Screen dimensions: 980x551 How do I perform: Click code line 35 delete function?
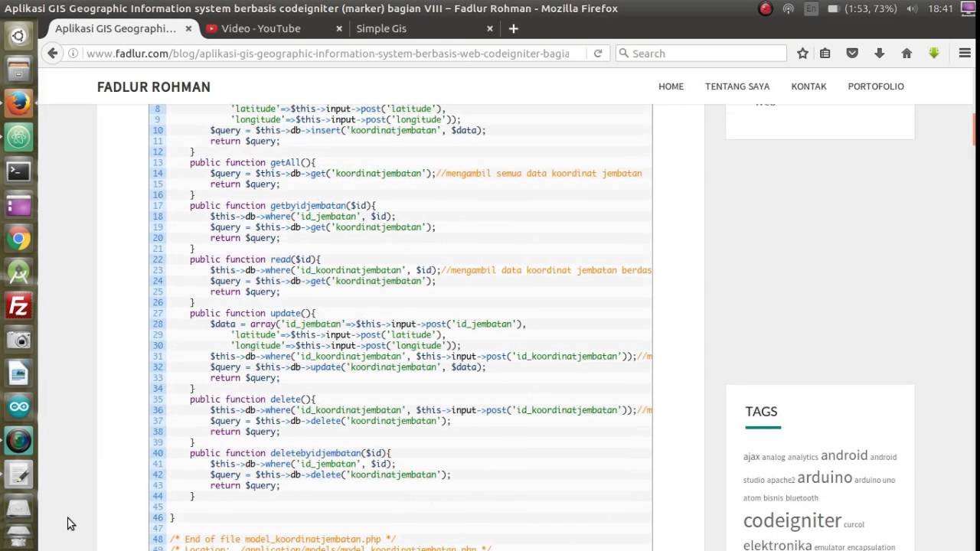click(x=252, y=399)
